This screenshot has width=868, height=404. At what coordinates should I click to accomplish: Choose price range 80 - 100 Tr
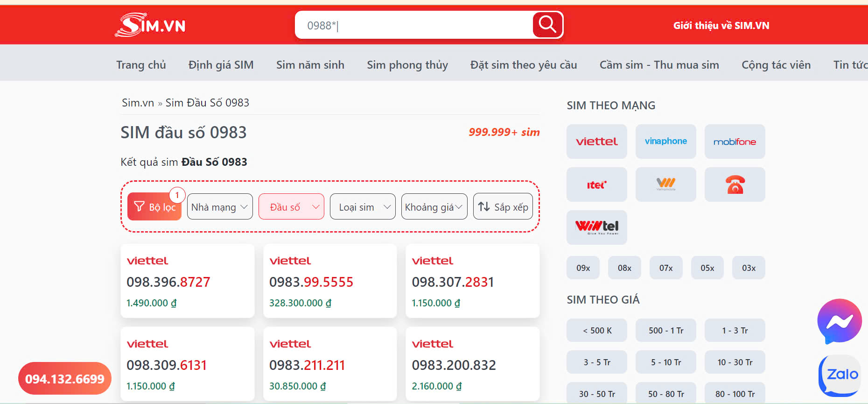click(x=735, y=393)
